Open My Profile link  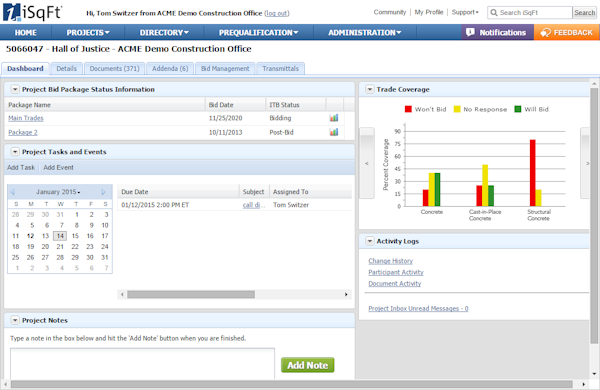coord(429,12)
